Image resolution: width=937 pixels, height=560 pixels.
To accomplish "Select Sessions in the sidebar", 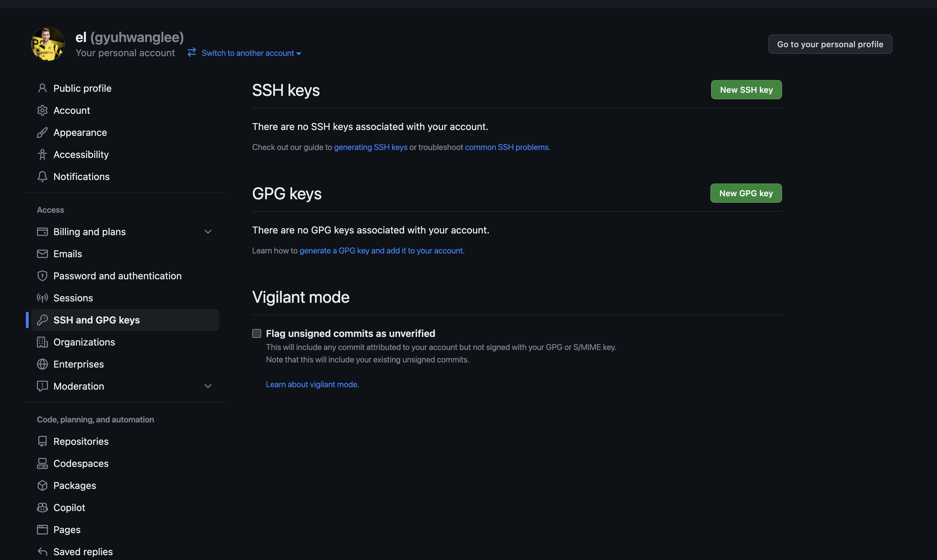I will click(x=125, y=298).
